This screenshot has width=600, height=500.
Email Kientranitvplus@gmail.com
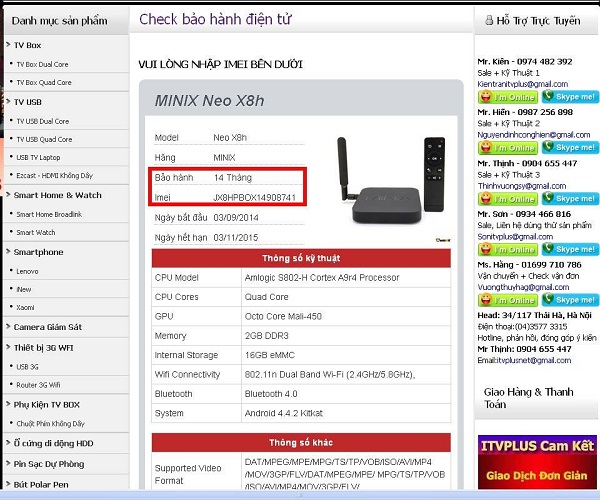(x=523, y=84)
